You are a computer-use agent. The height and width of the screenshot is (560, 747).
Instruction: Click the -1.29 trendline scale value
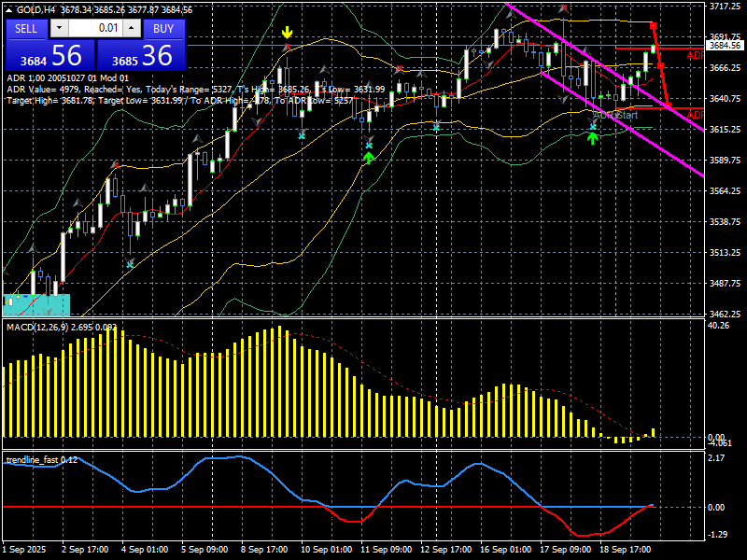pyautogui.click(x=718, y=535)
